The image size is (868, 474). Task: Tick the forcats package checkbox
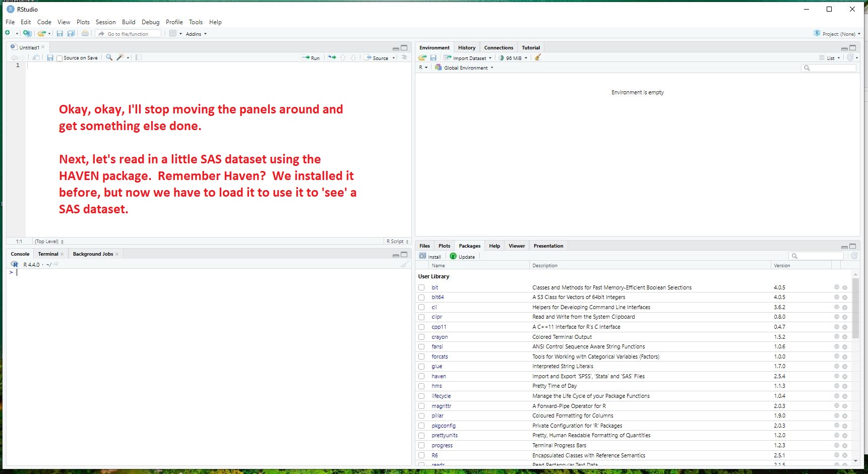[x=421, y=357]
